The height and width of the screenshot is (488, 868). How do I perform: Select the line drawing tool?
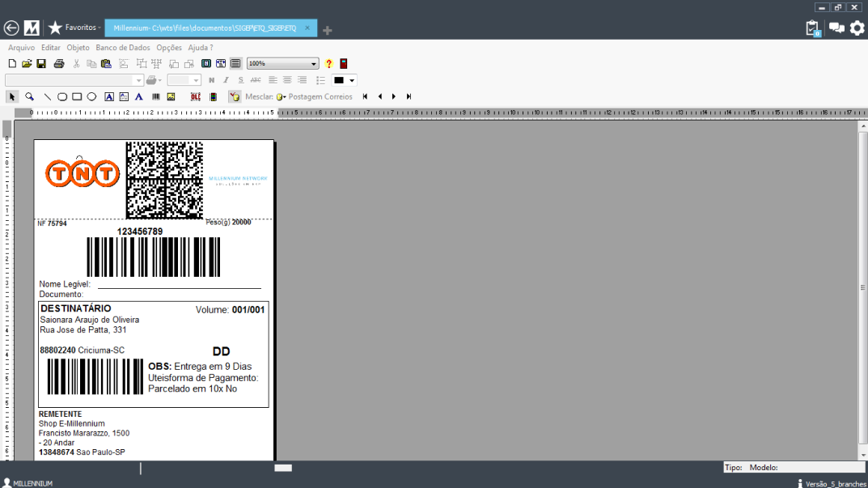pos(47,96)
